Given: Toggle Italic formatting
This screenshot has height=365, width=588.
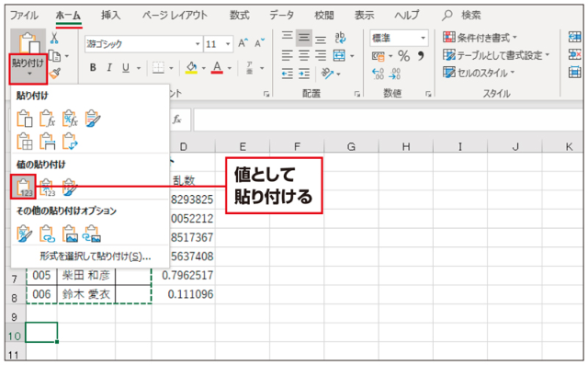Looking at the screenshot, I should tap(109, 67).
